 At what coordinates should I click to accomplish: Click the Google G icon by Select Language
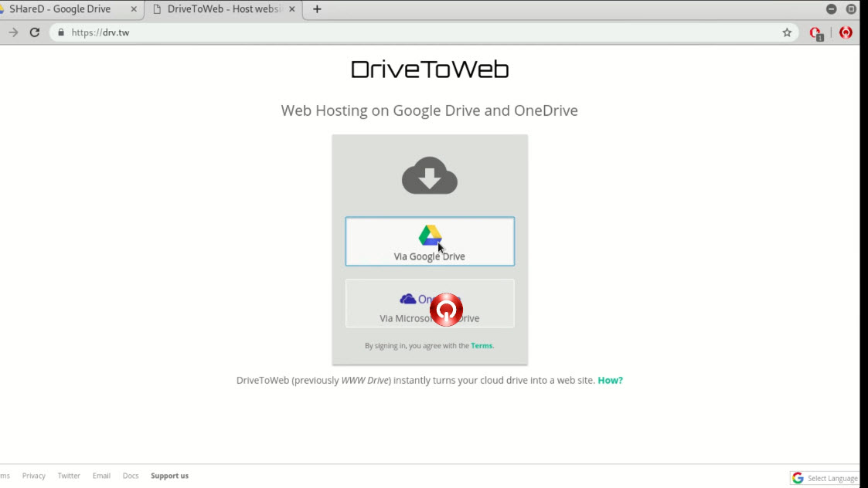tap(798, 478)
